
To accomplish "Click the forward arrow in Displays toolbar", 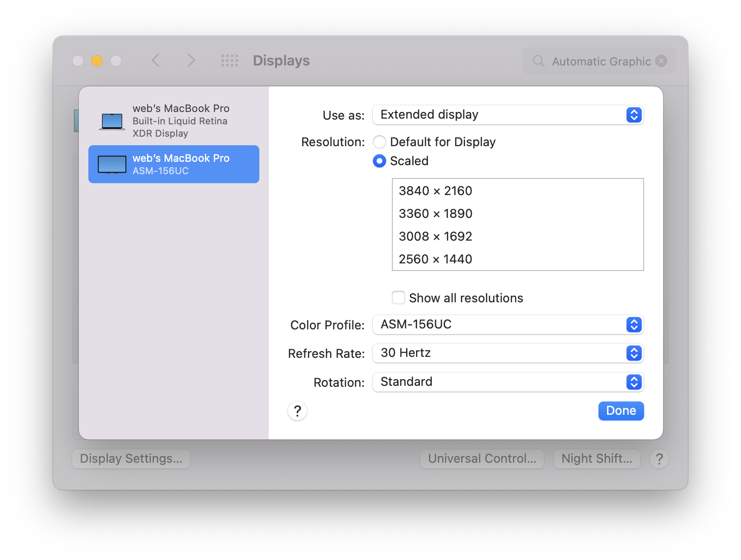I will coord(191,60).
